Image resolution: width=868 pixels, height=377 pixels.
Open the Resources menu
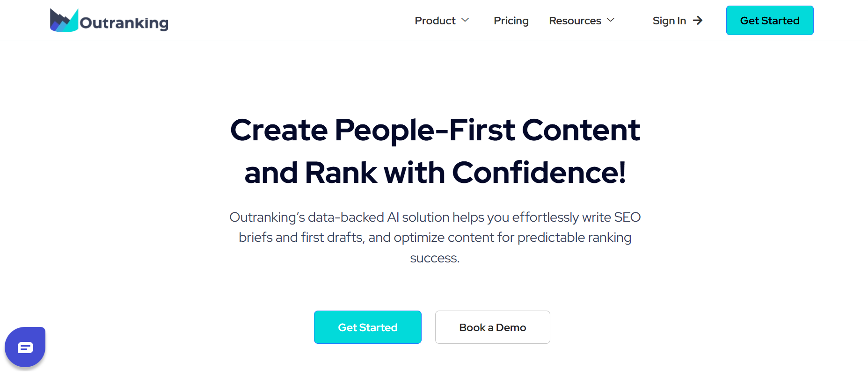coord(575,21)
